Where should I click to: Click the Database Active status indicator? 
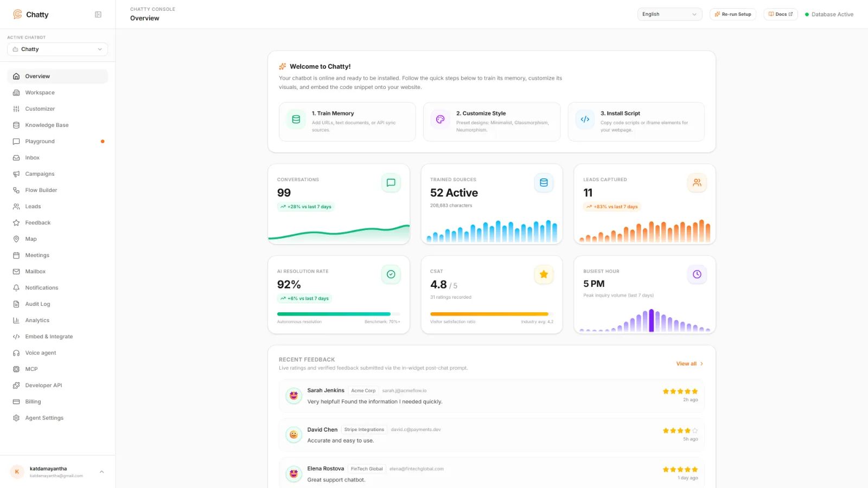tap(829, 15)
